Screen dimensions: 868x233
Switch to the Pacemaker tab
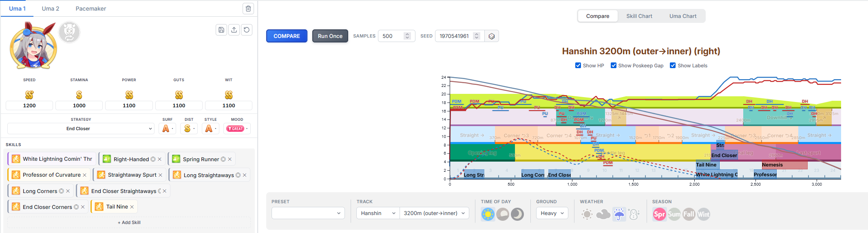91,9
